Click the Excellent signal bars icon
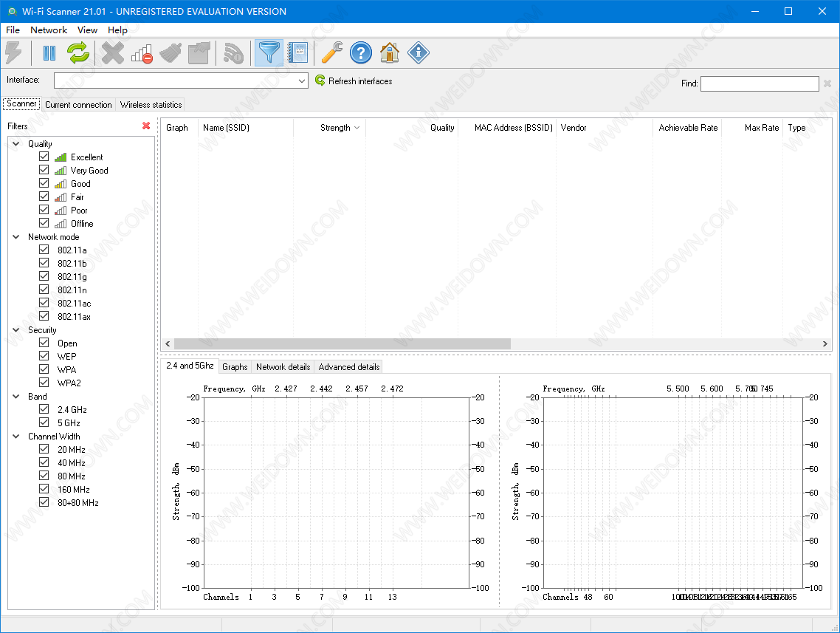 (61, 157)
